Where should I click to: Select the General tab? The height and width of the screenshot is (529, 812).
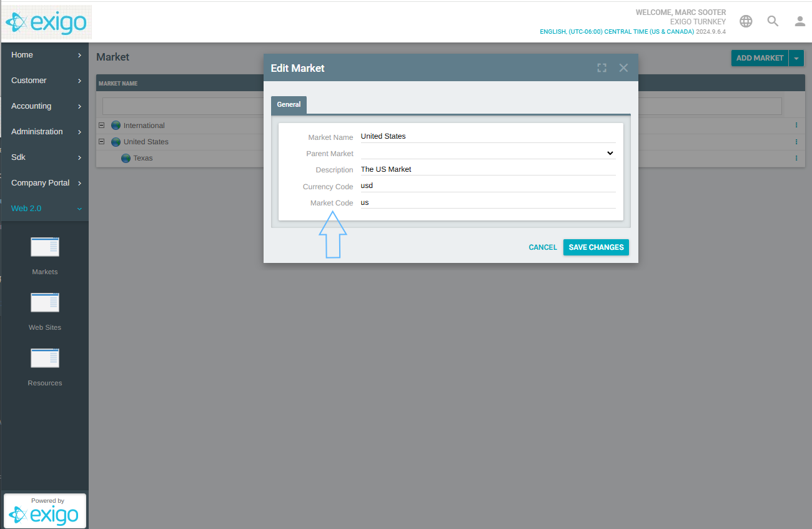coord(289,105)
